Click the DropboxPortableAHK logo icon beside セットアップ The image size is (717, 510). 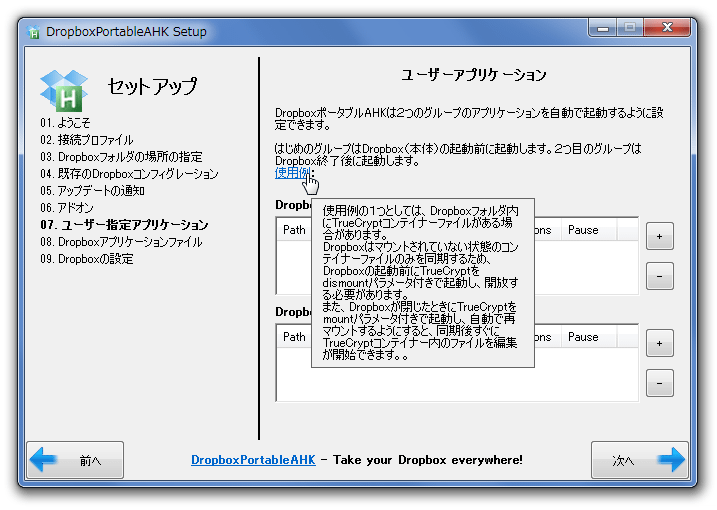64,91
